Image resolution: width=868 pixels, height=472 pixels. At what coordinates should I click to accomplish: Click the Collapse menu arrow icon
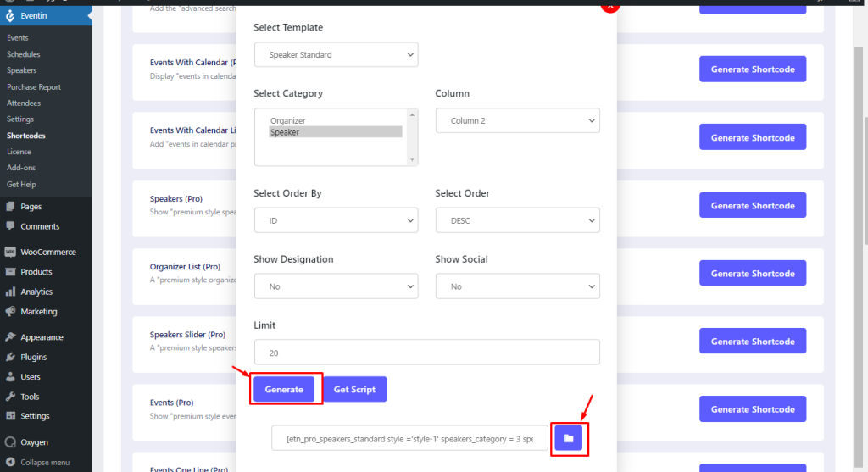pyautogui.click(x=10, y=462)
